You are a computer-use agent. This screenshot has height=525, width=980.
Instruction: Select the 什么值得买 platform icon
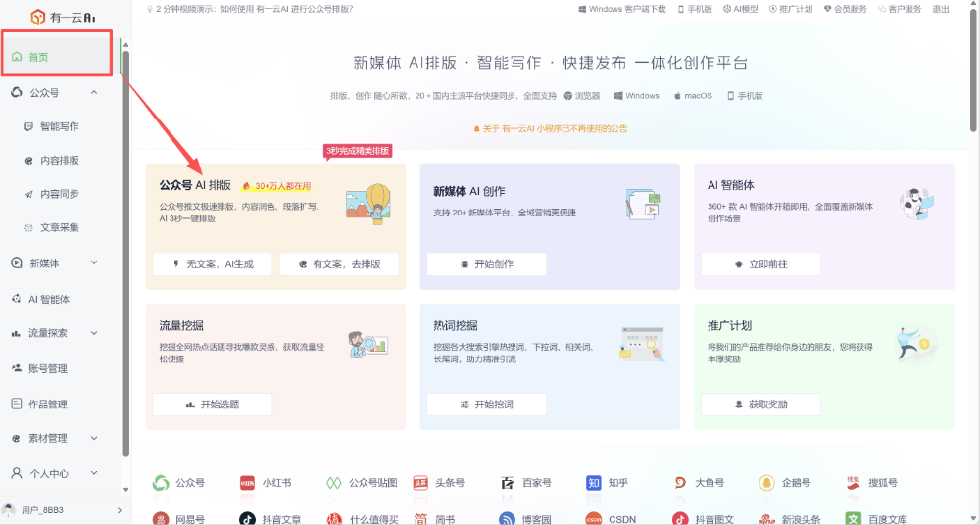[334, 519]
